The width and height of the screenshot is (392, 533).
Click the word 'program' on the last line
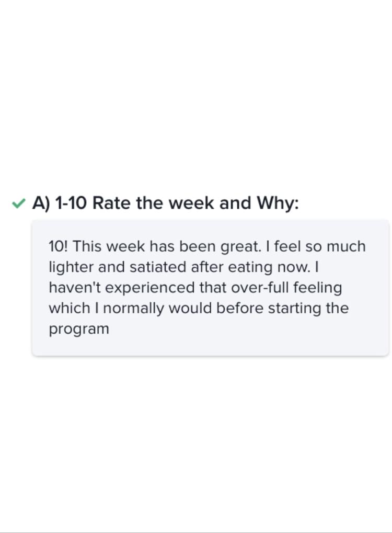coord(79,330)
